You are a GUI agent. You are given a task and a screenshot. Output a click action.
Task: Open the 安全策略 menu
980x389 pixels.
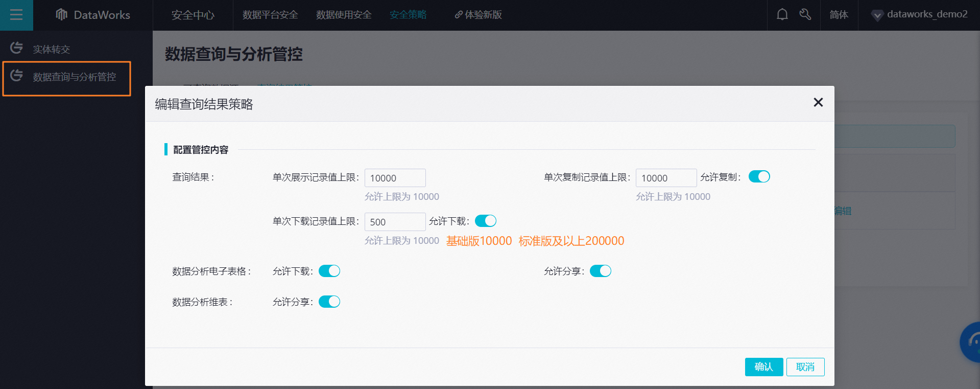point(408,15)
